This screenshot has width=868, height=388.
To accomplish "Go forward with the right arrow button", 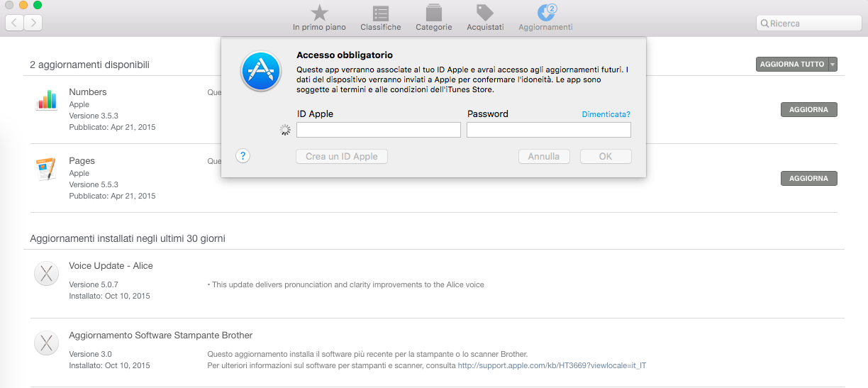I will 33,23.
